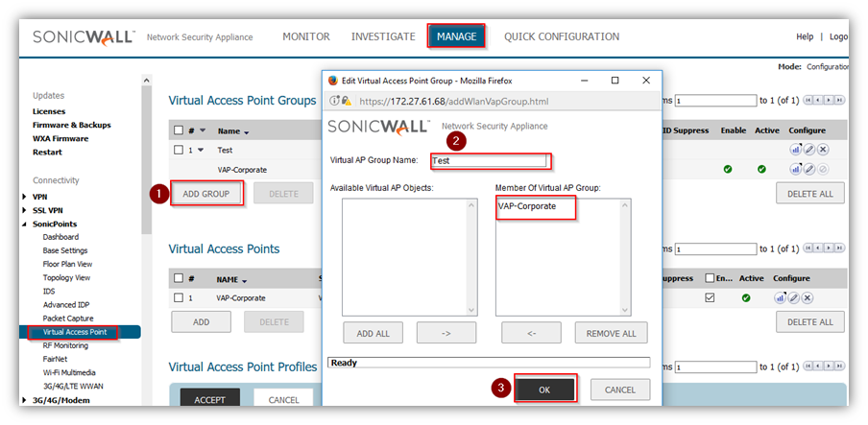Screen dimensions: 868x425
Task: Open the INVESTIGATE tab
Action: click(382, 36)
